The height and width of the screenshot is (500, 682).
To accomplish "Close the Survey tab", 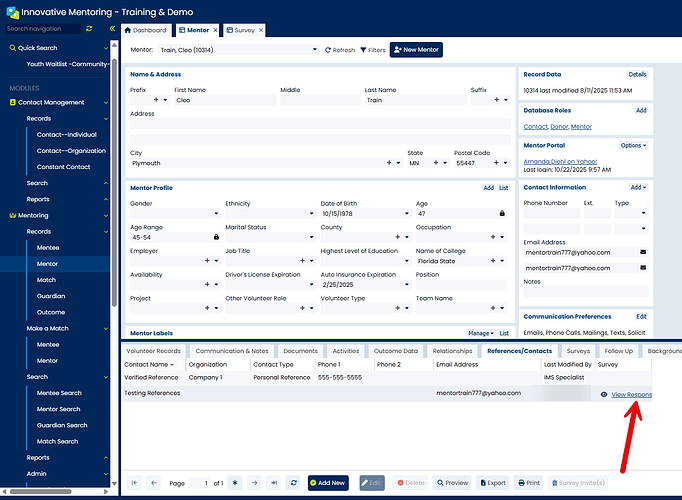I will click(261, 30).
